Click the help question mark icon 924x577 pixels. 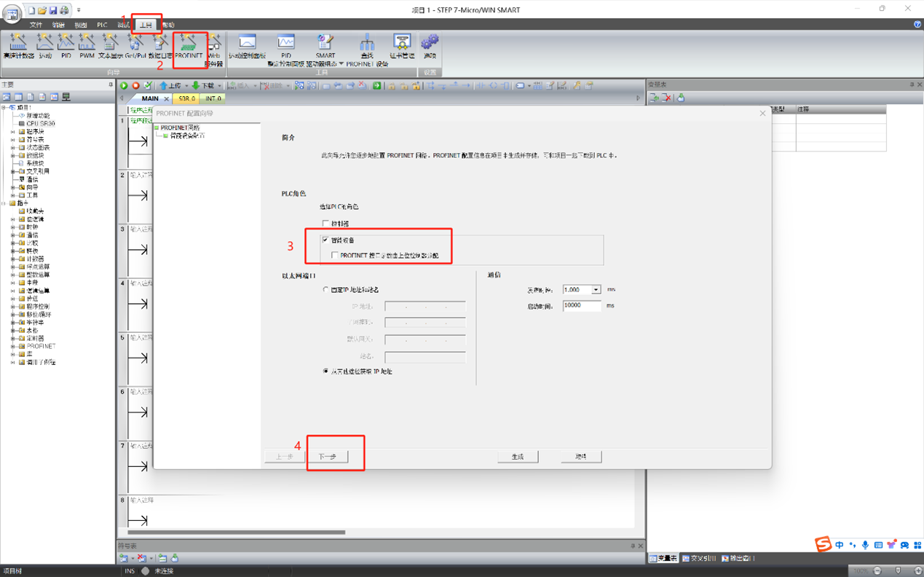[x=917, y=25]
